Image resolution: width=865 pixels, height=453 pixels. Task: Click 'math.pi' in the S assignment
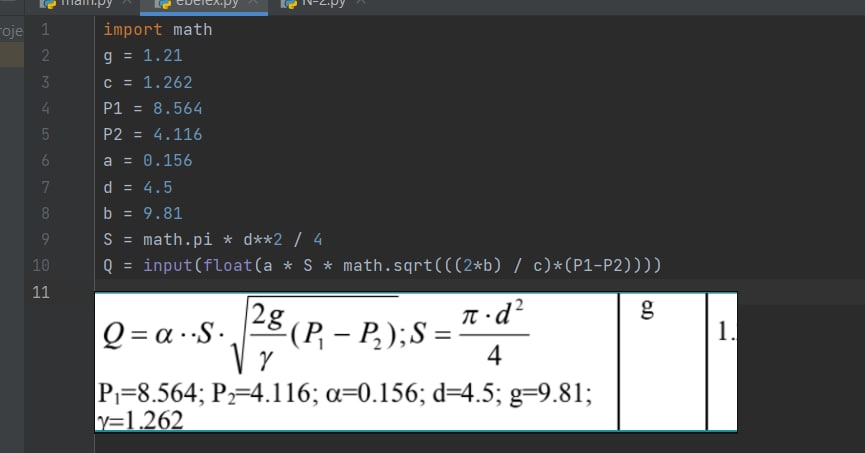[x=178, y=239]
